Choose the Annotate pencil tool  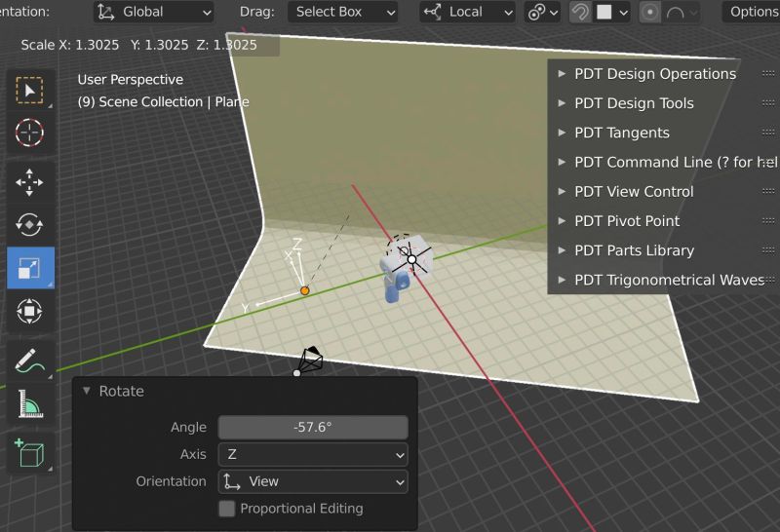pos(30,361)
